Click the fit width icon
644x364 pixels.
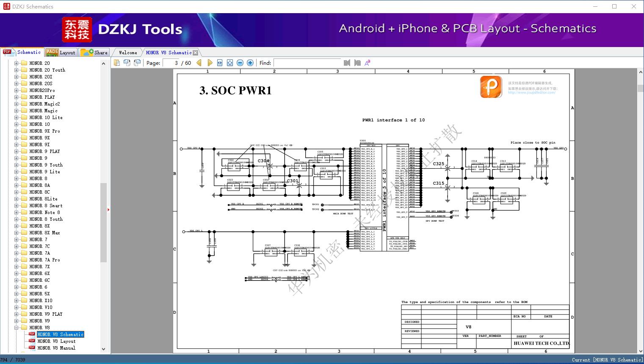(220, 63)
